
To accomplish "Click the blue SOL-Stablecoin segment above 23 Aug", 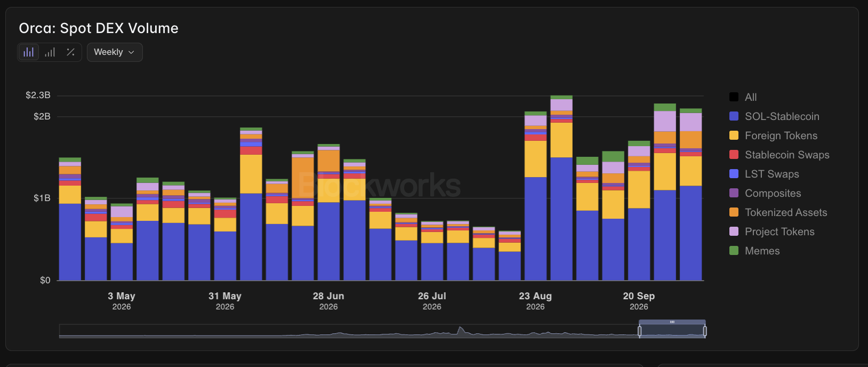I will pyautogui.click(x=535, y=228).
